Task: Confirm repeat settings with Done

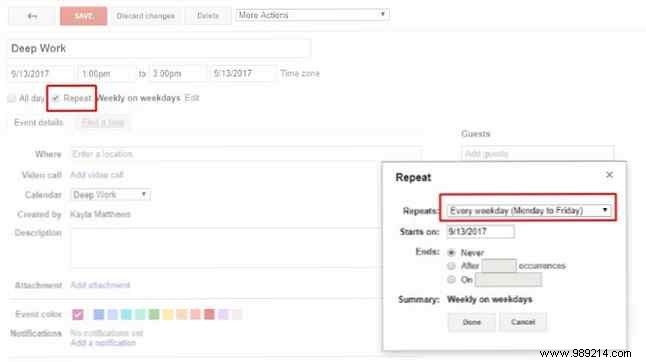Action: (x=471, y=322)
